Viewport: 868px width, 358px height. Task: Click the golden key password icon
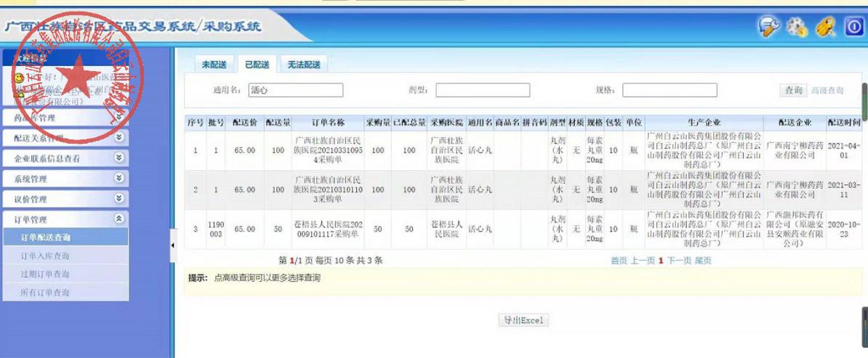click(x=825, y=27)
